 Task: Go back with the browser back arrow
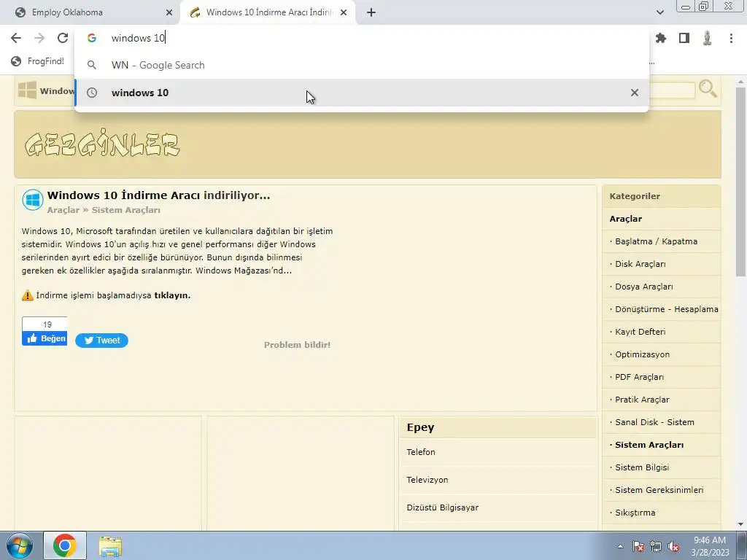click(16, 38)
